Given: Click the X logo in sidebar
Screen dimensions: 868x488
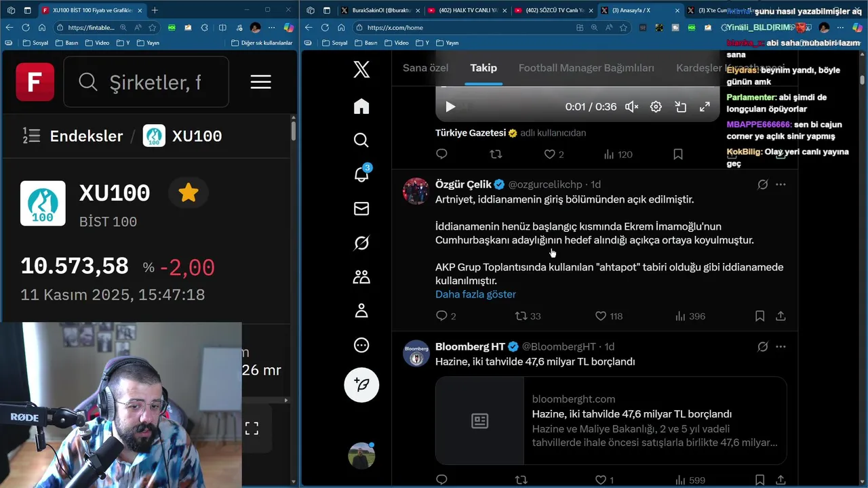Looking at the screenshot, I should point(361,69).
